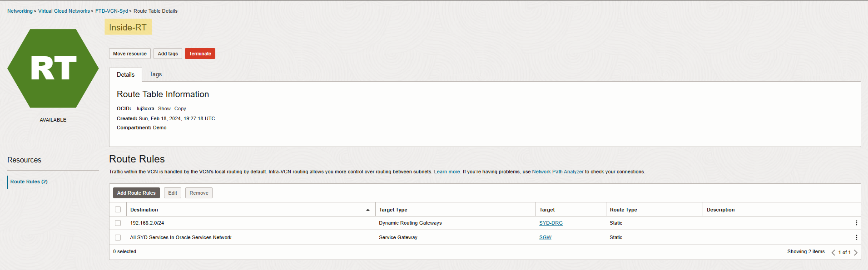Click the Edit button
Image resolution: width=868 pixels, height=270 pixels.
[x=173, y=193]
